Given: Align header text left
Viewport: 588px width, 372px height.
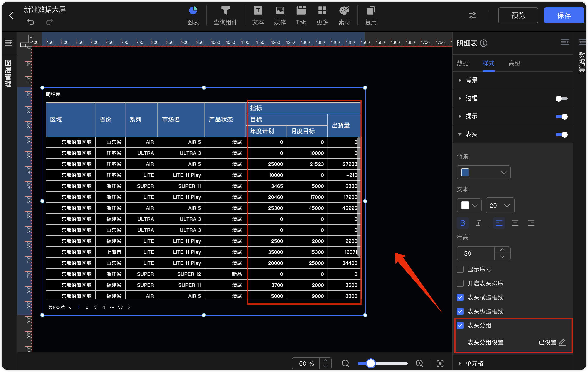Looking at the screenshot, I should tap(499, 223).
